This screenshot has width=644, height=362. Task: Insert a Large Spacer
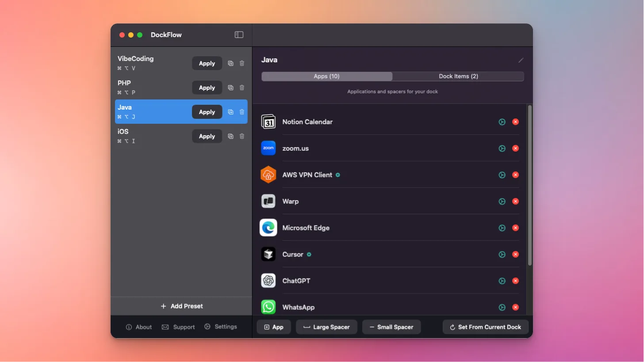326,327
